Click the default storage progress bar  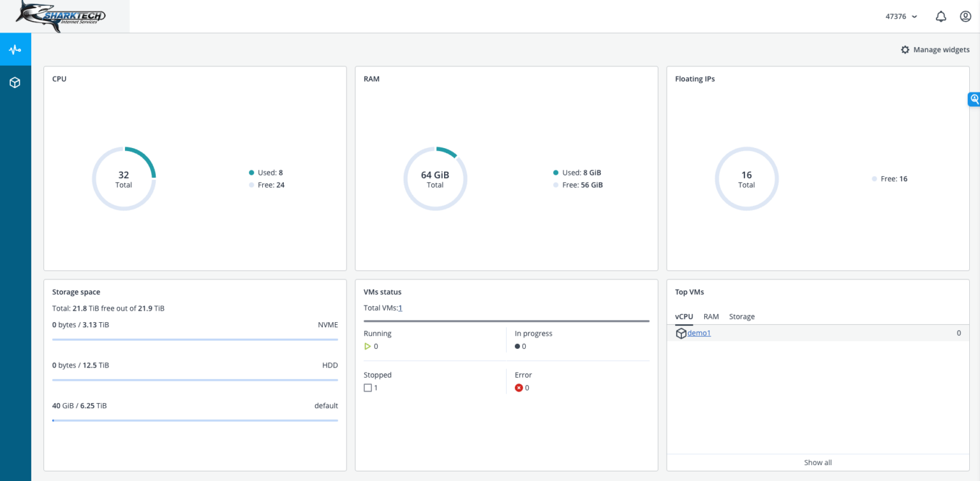(195, 420)
